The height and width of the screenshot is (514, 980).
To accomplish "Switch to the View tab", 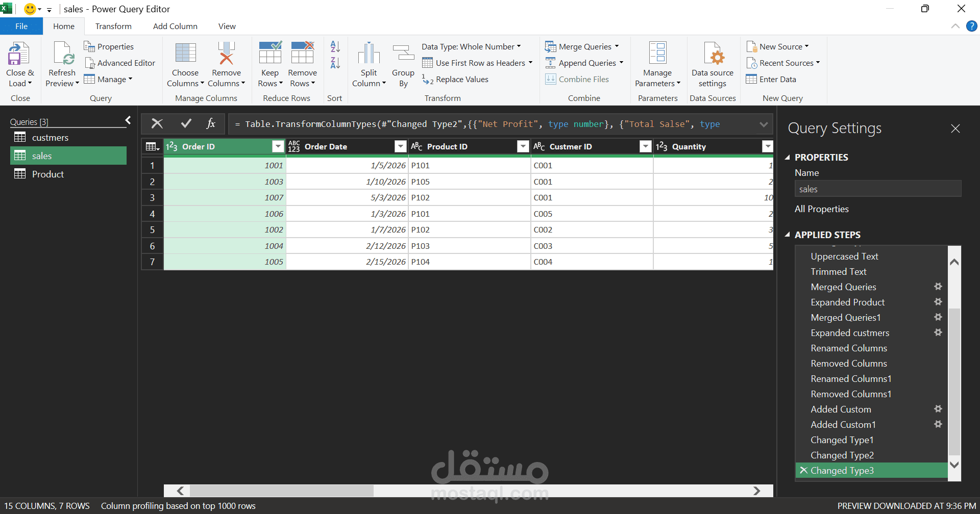I will tap(227, 26).
